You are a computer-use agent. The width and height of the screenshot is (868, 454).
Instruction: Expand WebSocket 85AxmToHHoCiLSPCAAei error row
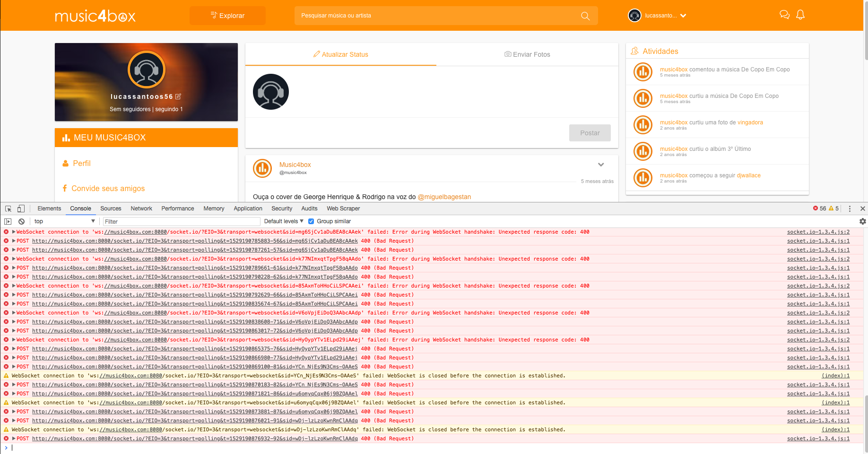coord(14,286)
